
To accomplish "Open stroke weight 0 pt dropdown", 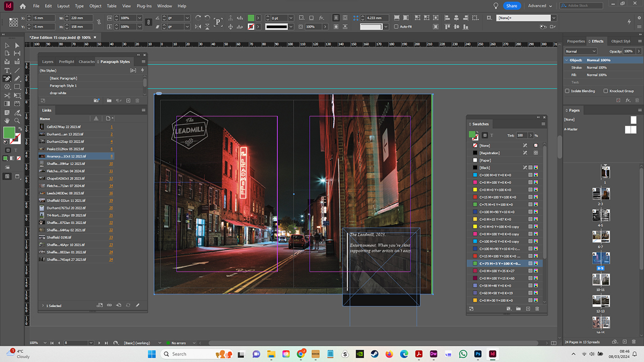I will click(291, 18).
